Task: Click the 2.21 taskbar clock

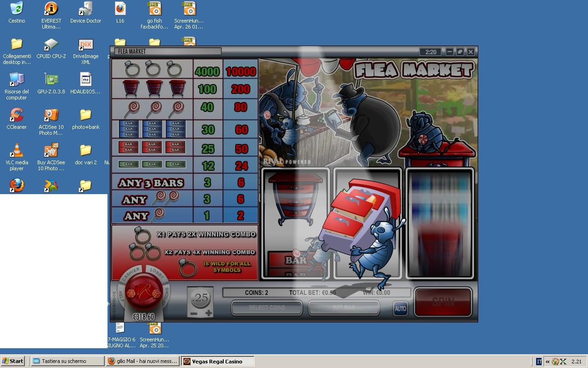Action: click(x=577, y=362)
